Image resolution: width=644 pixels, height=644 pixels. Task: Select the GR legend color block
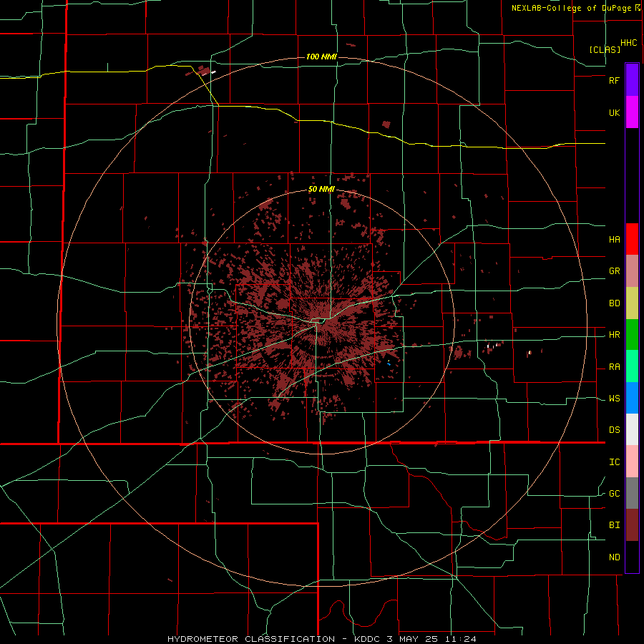coord(632,271)
